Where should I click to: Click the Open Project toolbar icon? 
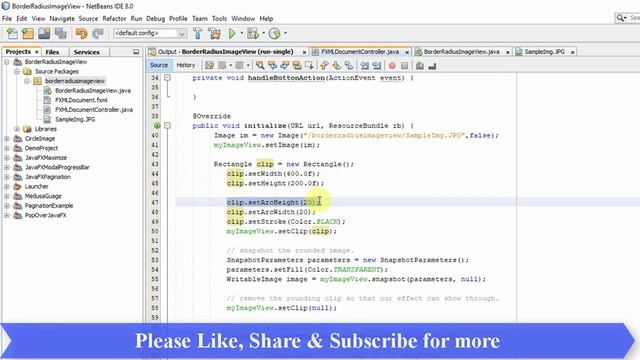[44, 33]
